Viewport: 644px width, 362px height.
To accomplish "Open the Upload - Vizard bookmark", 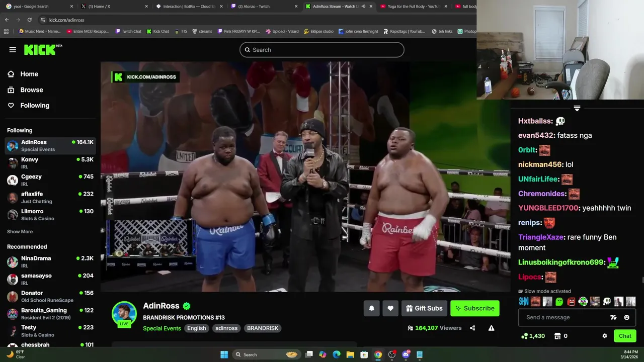I will (x=282, y=31).
